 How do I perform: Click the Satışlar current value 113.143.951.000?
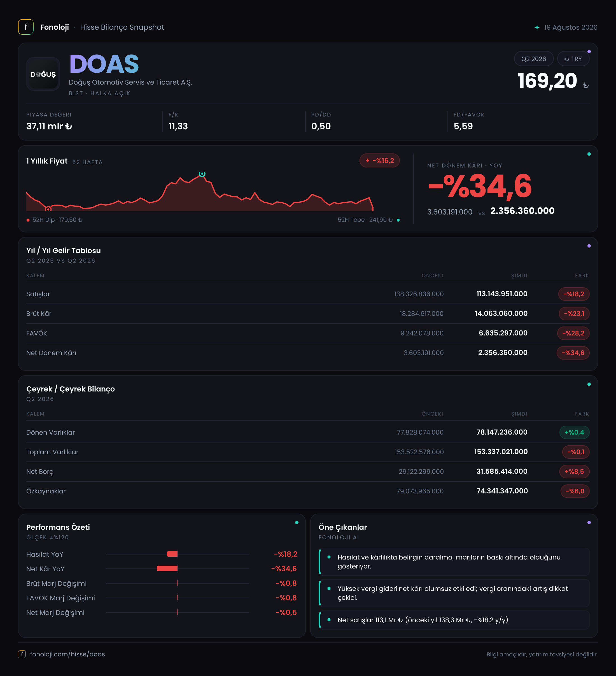pyautogui.click(x=502, y=294)
